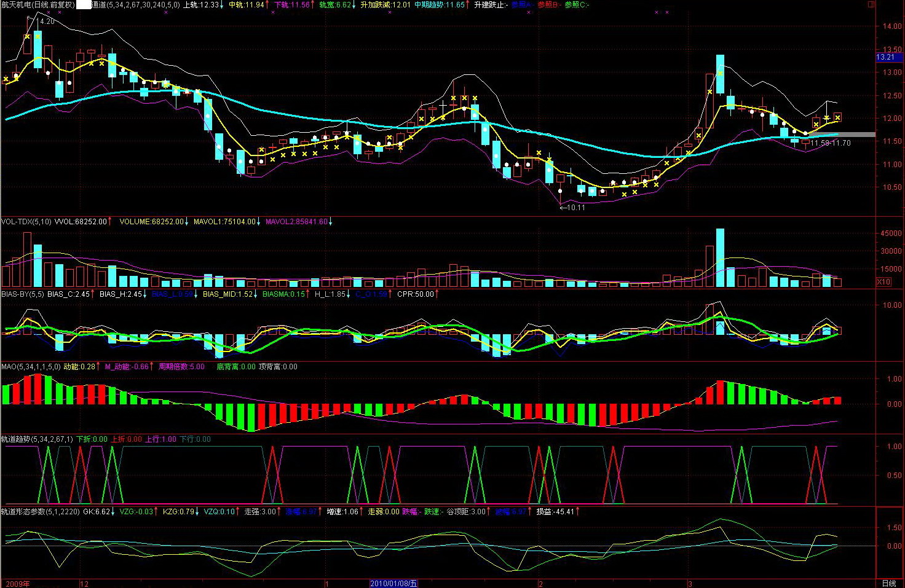Screen dimensions: 905x588
Task: Click the 日线 period label at bottom right
Action: (x=889, y=583)
